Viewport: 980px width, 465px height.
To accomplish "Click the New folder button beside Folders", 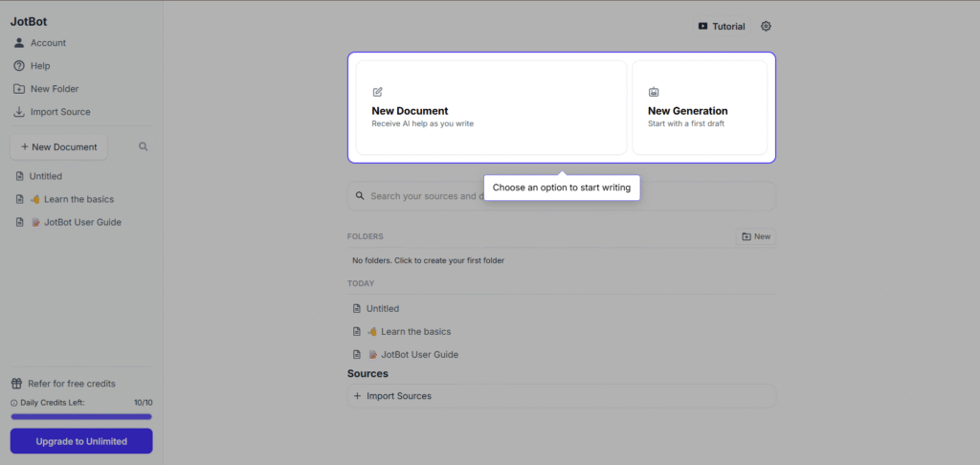I will [755, 236].
